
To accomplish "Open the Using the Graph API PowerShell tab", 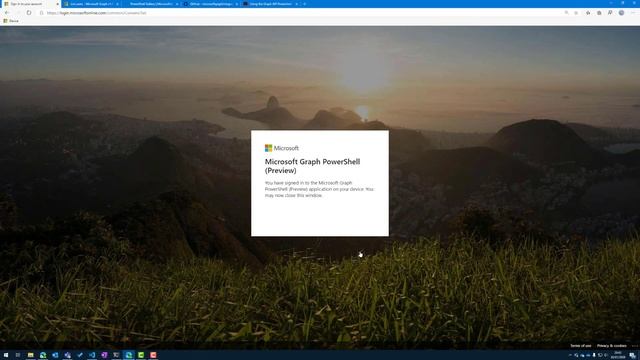I will 271,4.
